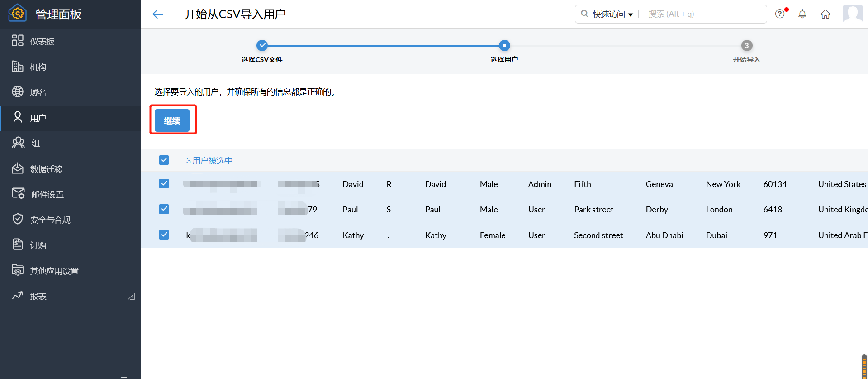
Task: Open 邮件设置 in the sidebar
Action: click(x=47, y=195)
